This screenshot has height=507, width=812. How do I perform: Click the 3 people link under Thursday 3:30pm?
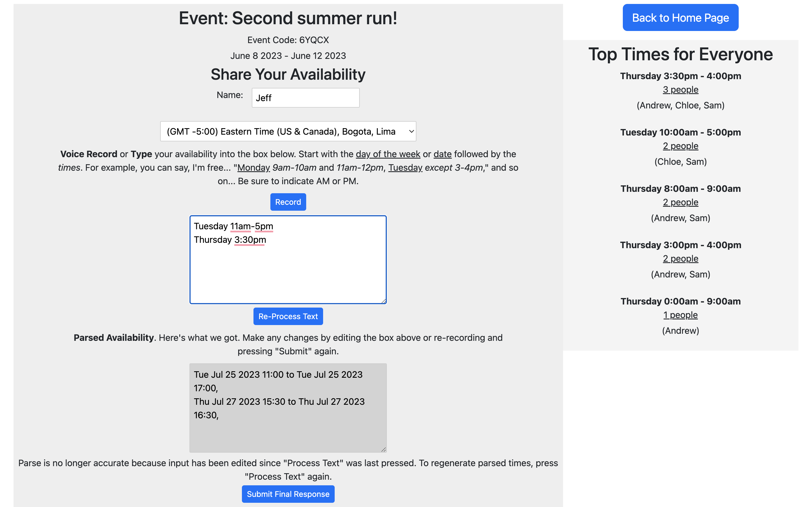pyautogui.click(x=680, y=89)
